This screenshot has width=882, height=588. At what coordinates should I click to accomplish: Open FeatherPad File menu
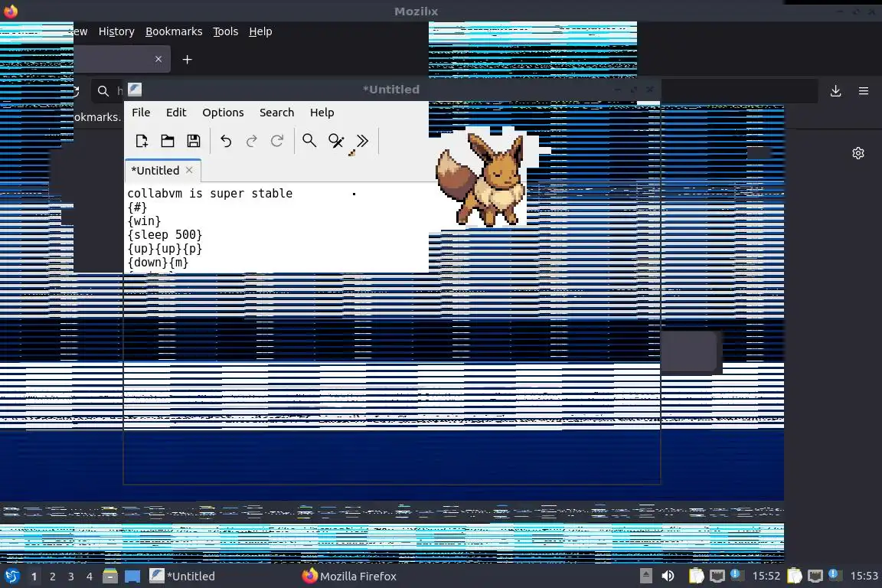point(141,113)
